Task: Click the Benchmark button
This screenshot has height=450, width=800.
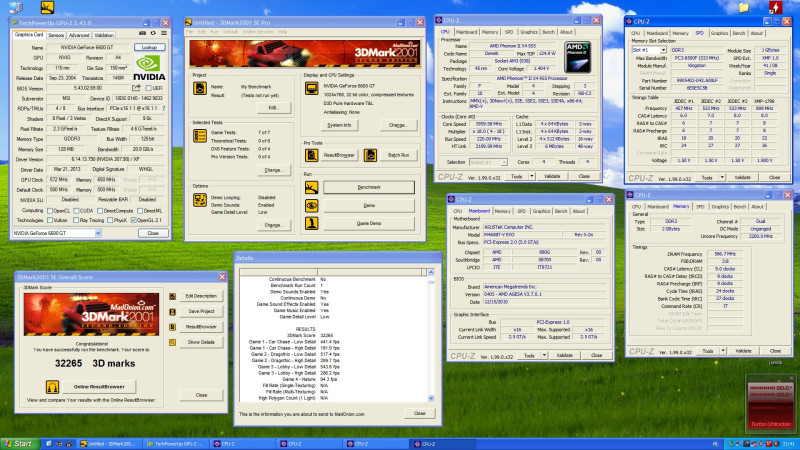Action: (x=369, y=187)
